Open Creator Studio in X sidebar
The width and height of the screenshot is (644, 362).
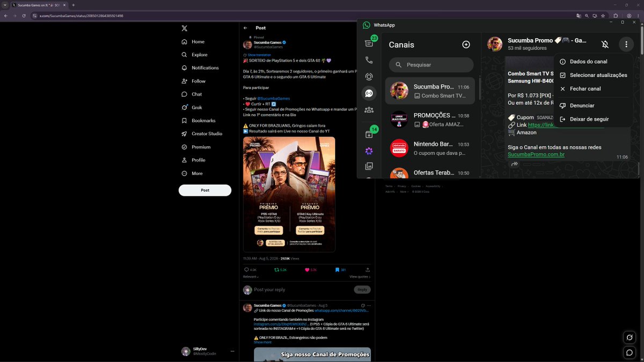[x=202, y=134]
